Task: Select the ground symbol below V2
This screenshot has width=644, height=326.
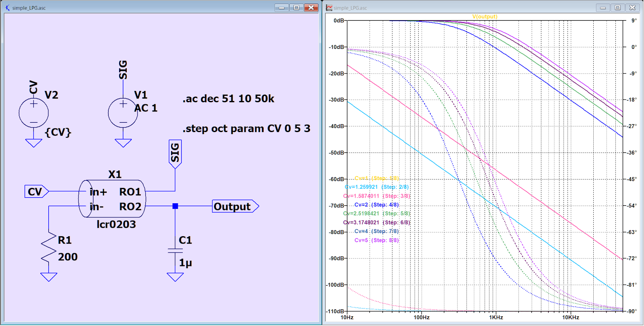Action: pos(34,143)
